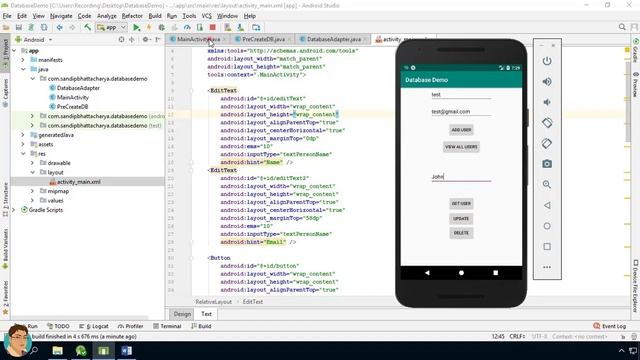
Task: Click DELETE button in emulator
Action: [x=461, y=233]
